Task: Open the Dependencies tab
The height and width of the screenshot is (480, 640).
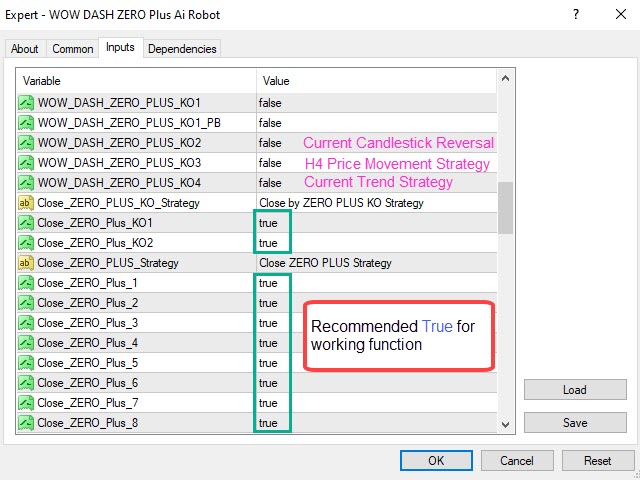Action: click(x=182, y=49)
